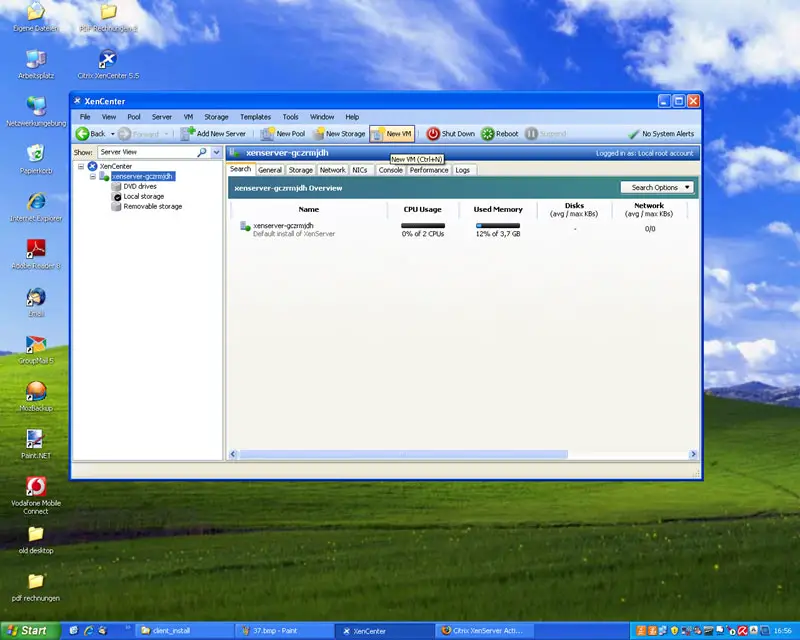Viewport: 800px width, 640px height.
Task: Click the used memory progress bar
Action: [x=498, y=226]
